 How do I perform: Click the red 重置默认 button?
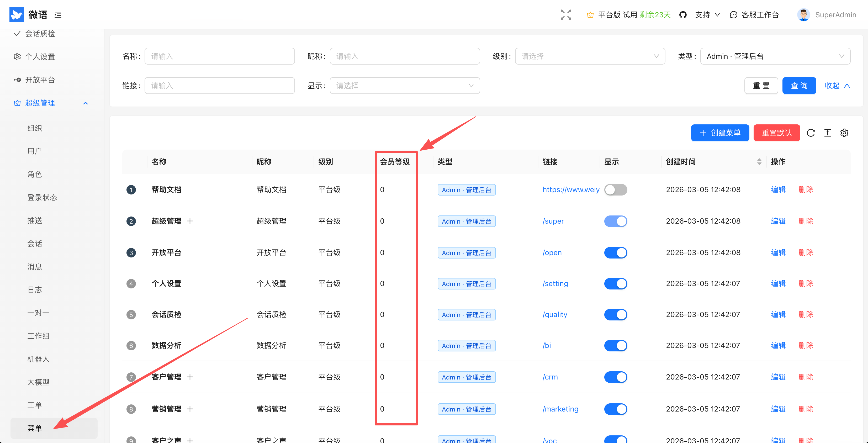[x=777, y=133]
